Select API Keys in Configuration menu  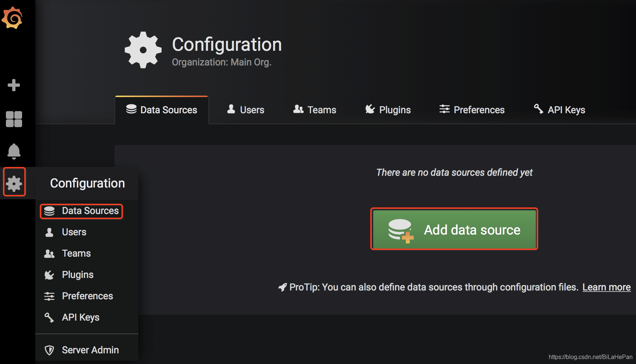click(72, 317)
